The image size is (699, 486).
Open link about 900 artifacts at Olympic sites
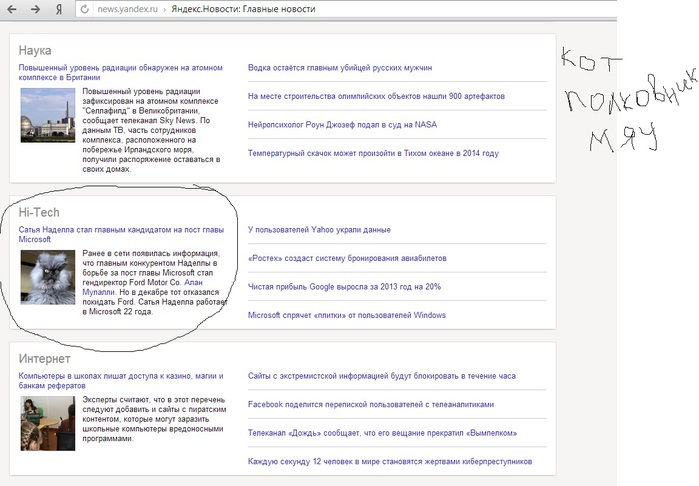(376, 96)
